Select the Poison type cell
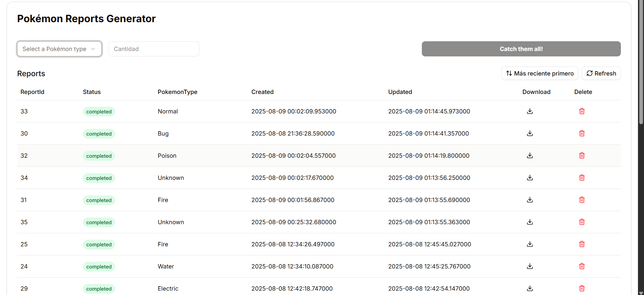Screen dimensions: 644x295 pos(167,156)
